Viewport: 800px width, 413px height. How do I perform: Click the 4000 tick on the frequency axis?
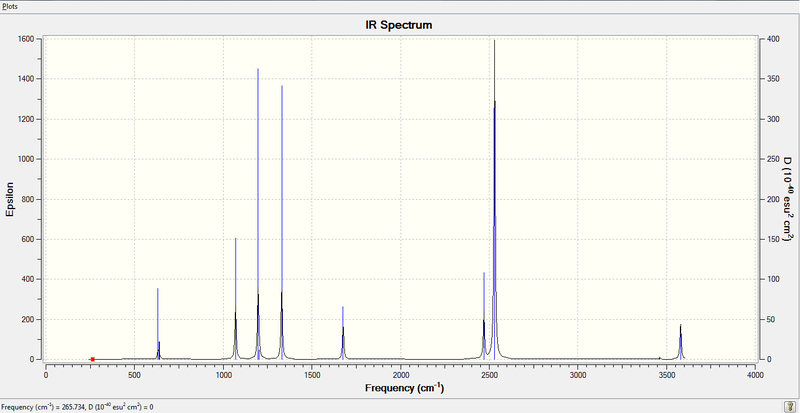(x=755, y=375)
